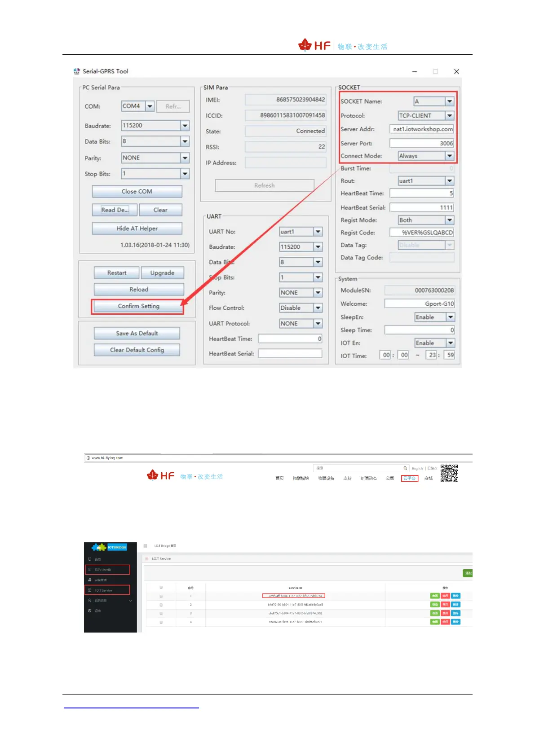
Task: Open the SOCKET Name dropdown
Action: click(x=450, y=101)
